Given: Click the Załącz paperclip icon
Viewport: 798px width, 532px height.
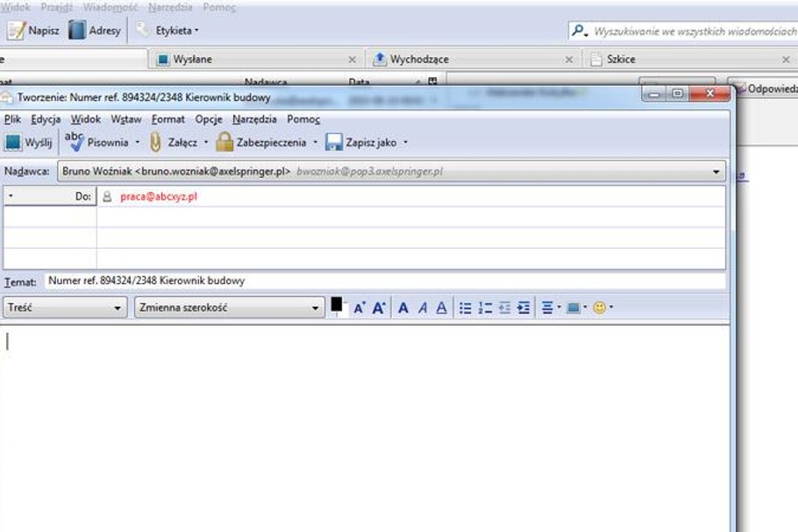Looking at the screenshot, I should (156, 142).
